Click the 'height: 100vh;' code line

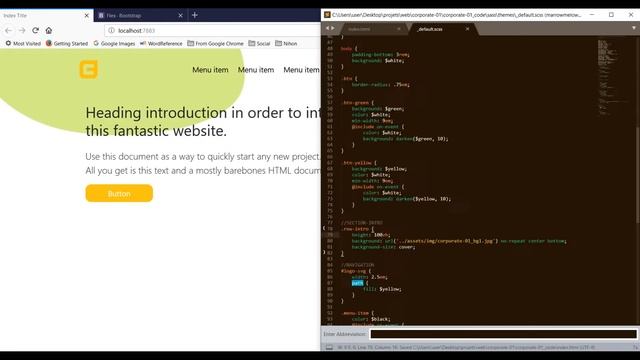point(371,235)
